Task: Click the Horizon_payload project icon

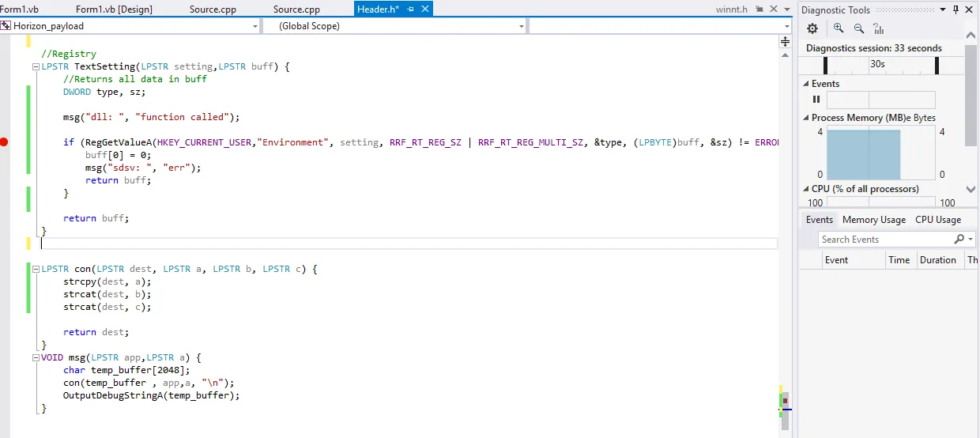Action: coord(6,26)
